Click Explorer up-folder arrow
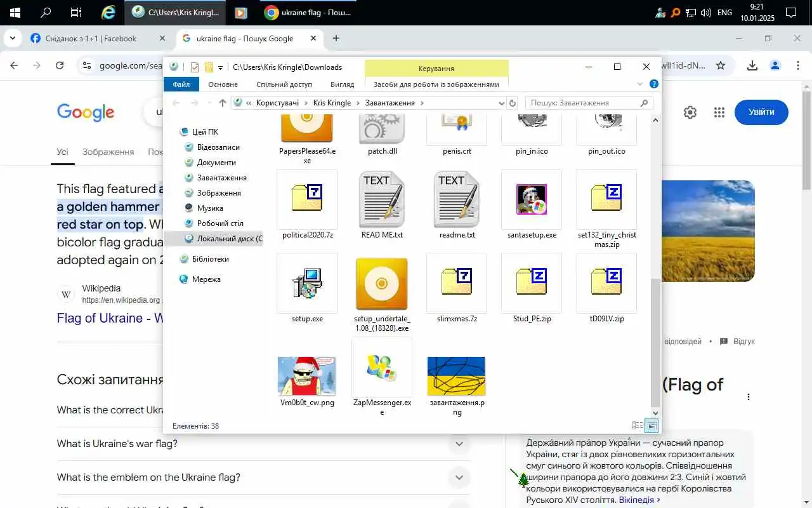Image resolution: width=812 pixels, height=508 pixels. tap(222, 103)
